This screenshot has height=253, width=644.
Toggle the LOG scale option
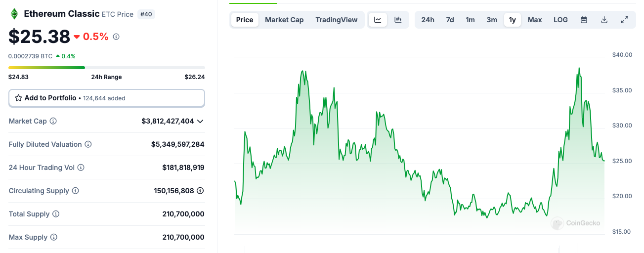tap(560, 20)
